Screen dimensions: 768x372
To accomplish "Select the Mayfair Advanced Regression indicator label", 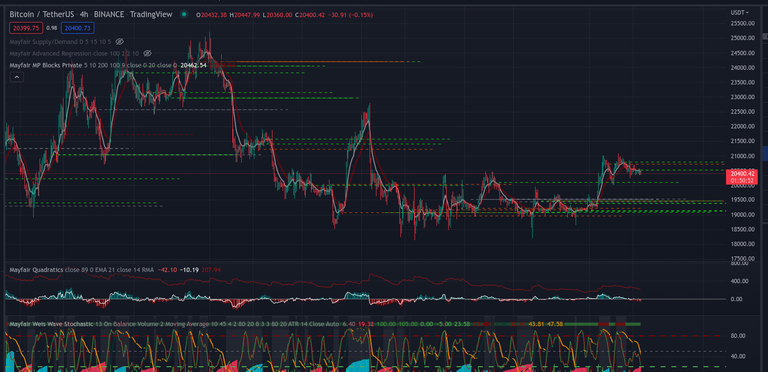I will pyautogui.click(x=74, y=53).
